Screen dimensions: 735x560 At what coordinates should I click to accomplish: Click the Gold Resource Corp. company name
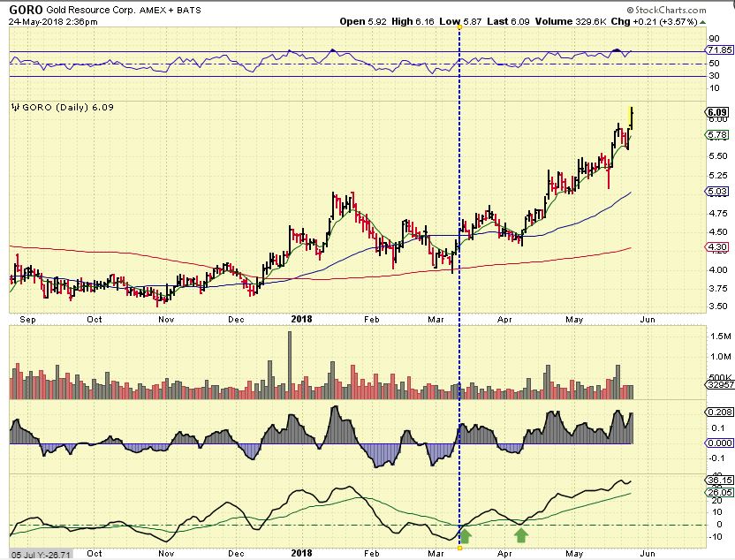click(89, 11)
